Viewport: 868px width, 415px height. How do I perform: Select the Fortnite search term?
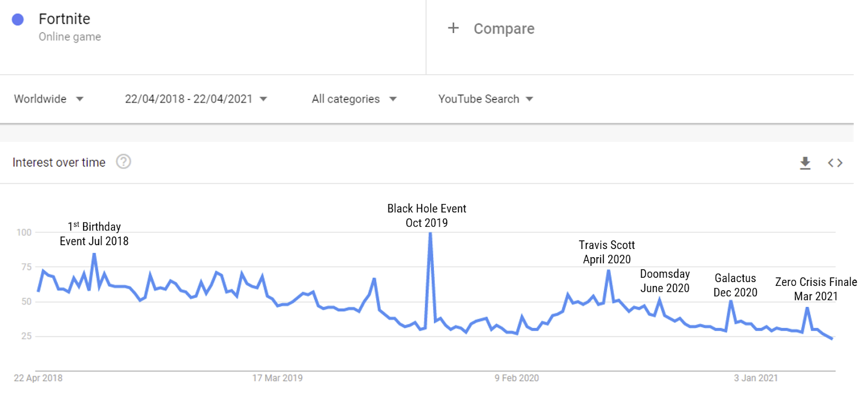tap(64, 19)
